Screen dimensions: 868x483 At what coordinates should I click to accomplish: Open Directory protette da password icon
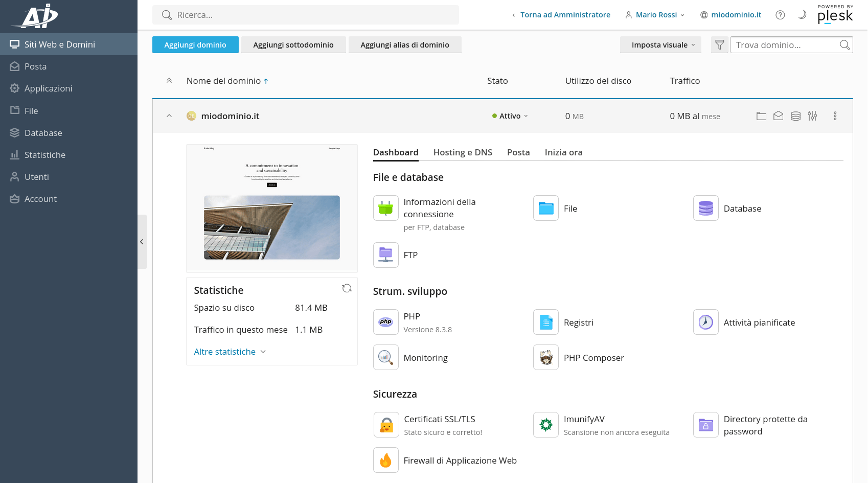[706, 425]
